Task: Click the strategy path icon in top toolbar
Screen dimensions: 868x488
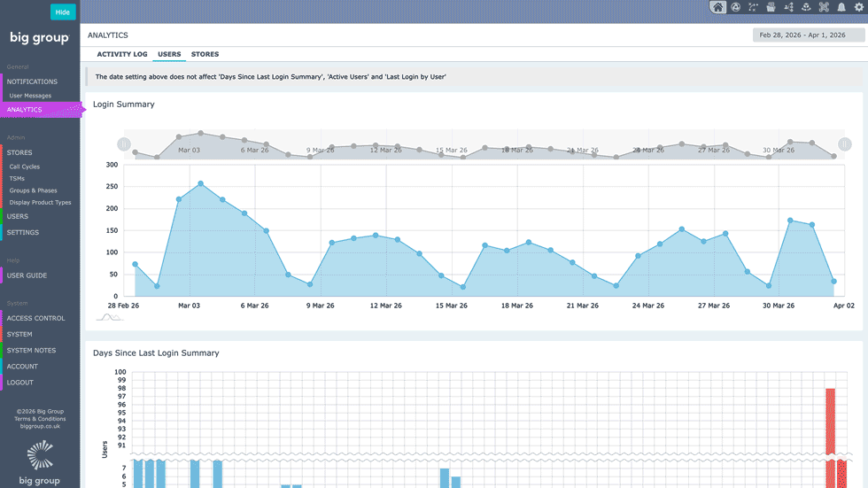Action: tap(754, 7)
